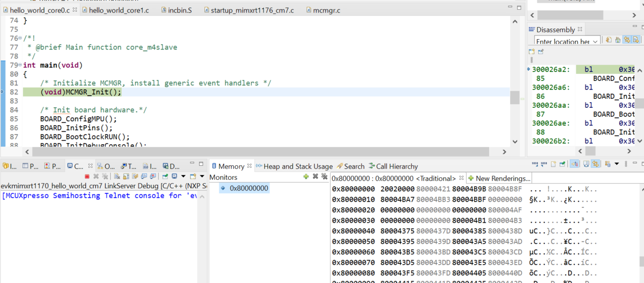Image resolution: width=644 pixels, height=283 pixels.
Task: Add a new memory monitor
Action: pyautogui.click(x=306, y=177)
